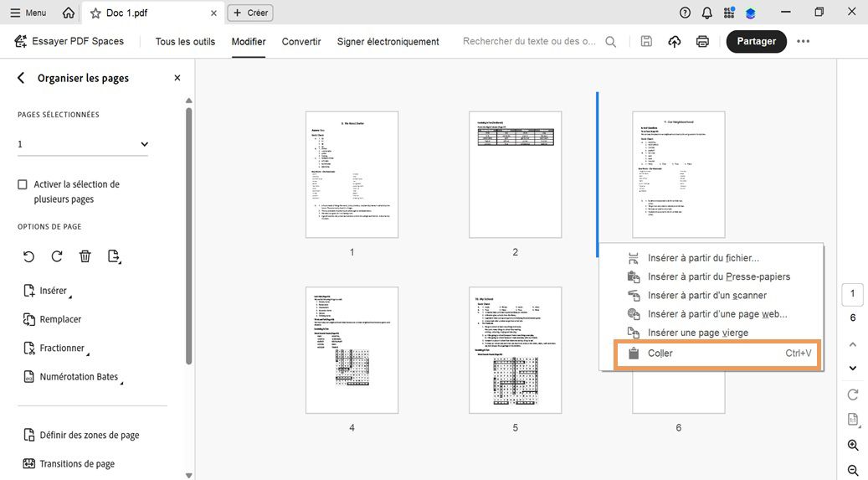868x480 pixels.
Task: Expand the Insérer option
Action: tap(47, 291)
